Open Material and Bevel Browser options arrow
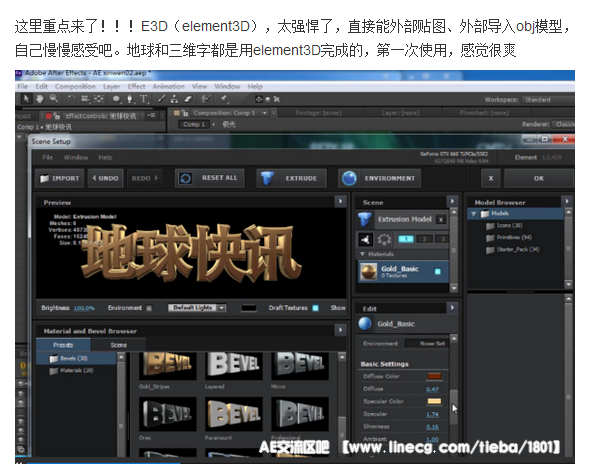Screen dimensions: 595x464 coord(340,330)
